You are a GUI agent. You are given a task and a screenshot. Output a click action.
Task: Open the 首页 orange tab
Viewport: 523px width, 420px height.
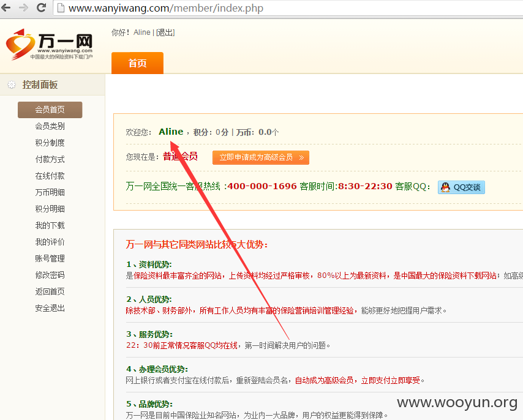pyautogui.click(x=137, y=63)
